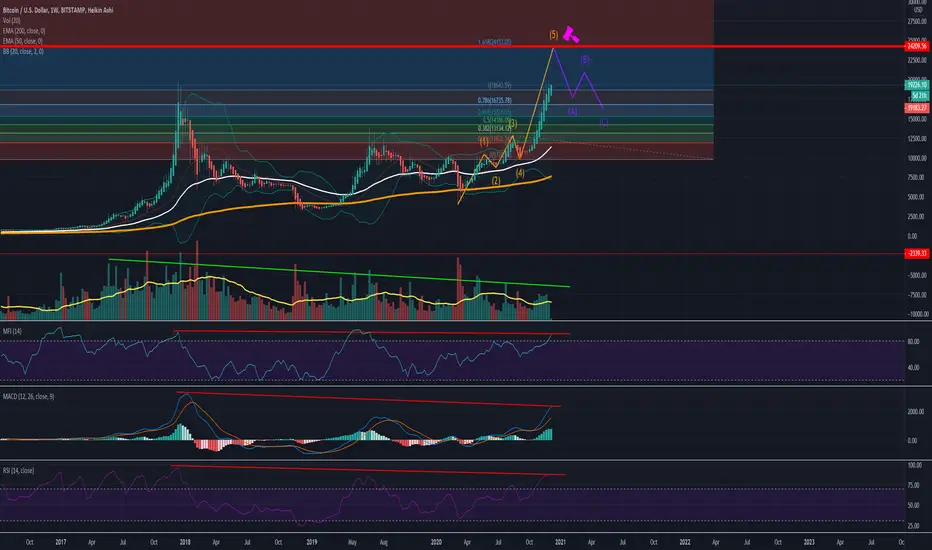The width and height of the screenshot is (932, 550).
Task: Click the green 19226.10 current price label
Action: click(x=917, y=85)
